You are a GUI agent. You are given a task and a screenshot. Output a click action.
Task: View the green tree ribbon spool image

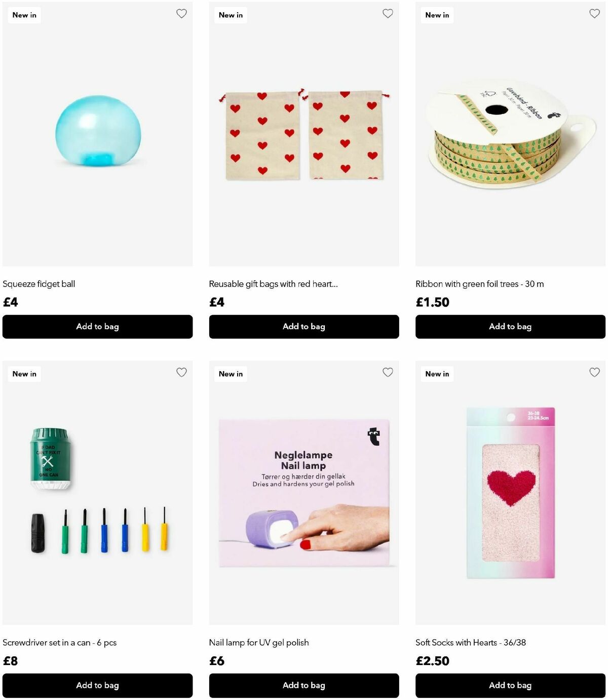510,134
